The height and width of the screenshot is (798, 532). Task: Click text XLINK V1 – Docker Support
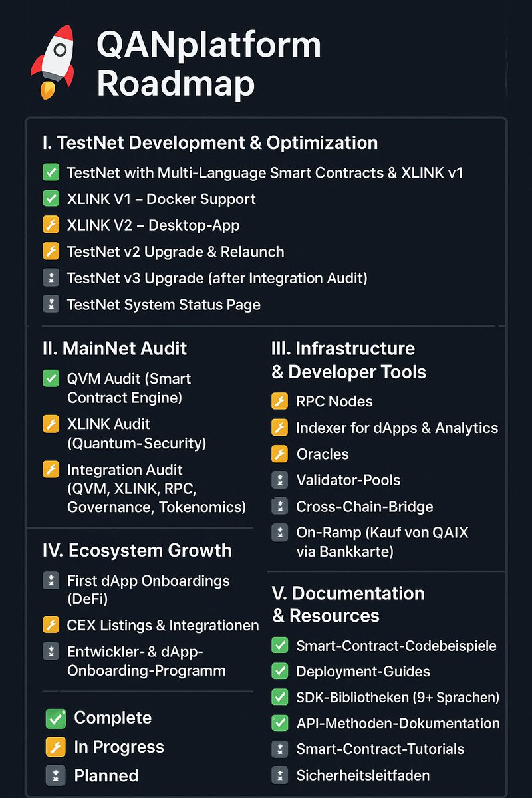click(161, 199)
